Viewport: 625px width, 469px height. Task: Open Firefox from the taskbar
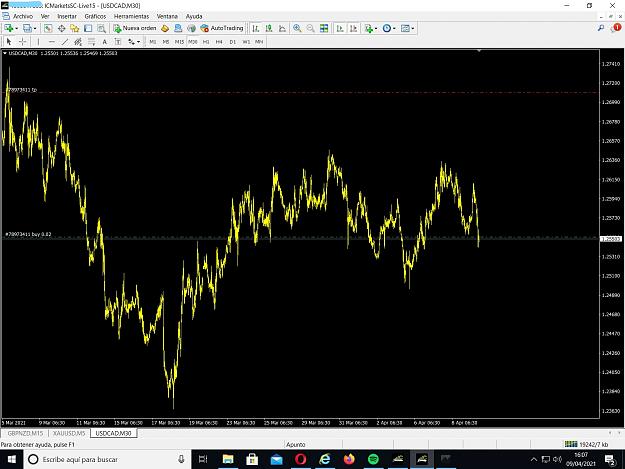point(349,459)
